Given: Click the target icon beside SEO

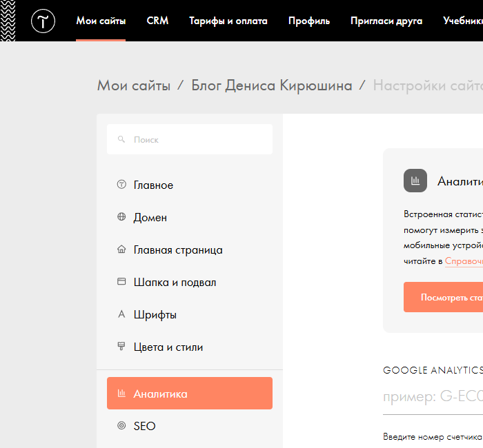Looking at the screenshot, I should point(121,425).
